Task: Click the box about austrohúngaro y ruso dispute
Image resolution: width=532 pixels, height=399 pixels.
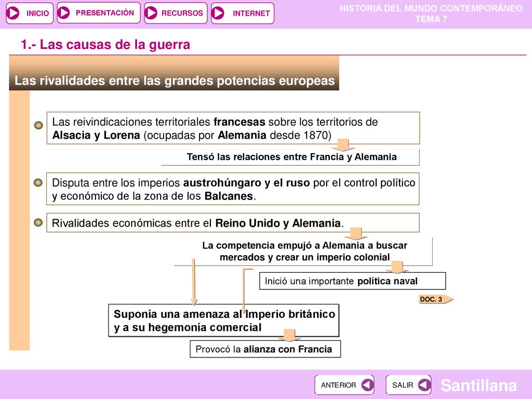Action: 233,189
